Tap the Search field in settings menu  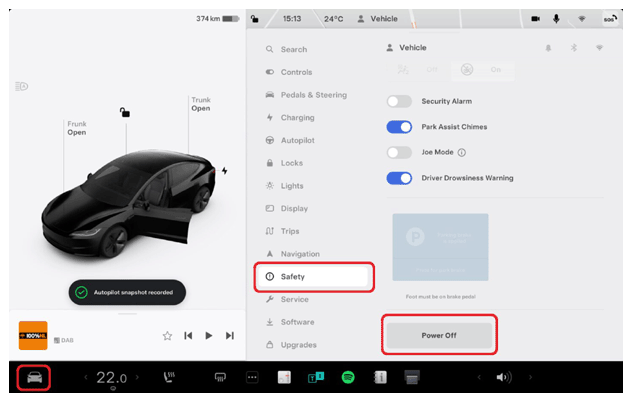314,49
